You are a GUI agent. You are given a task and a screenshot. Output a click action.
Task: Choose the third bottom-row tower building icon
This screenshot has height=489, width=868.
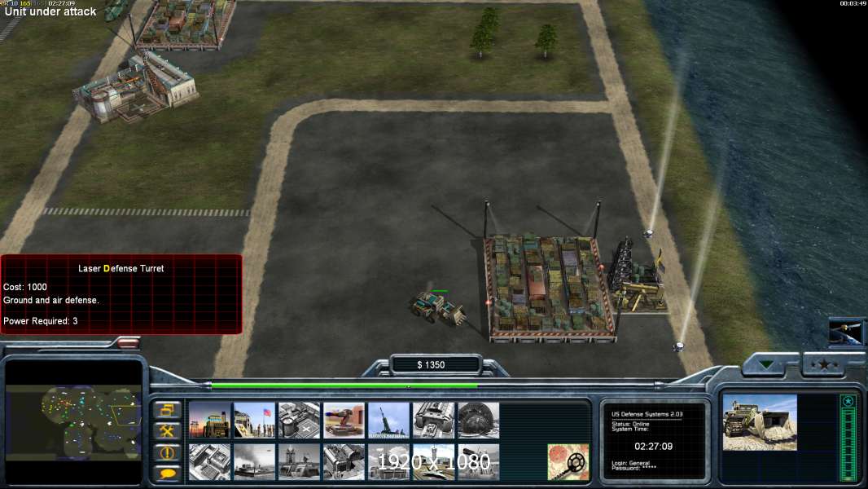click(299, 462)
